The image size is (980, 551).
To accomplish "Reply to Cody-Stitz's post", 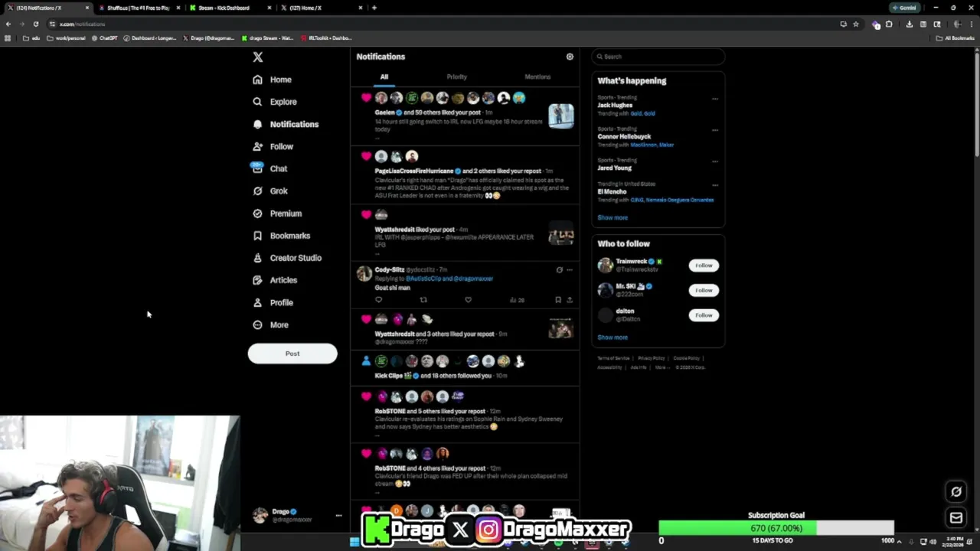I will 378,300.
